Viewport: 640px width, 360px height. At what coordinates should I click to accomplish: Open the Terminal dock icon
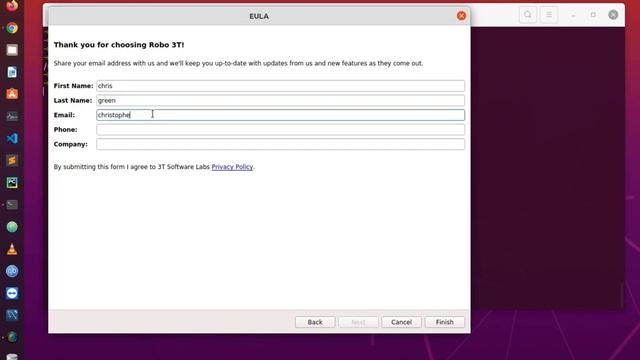(x=12, y=204)
